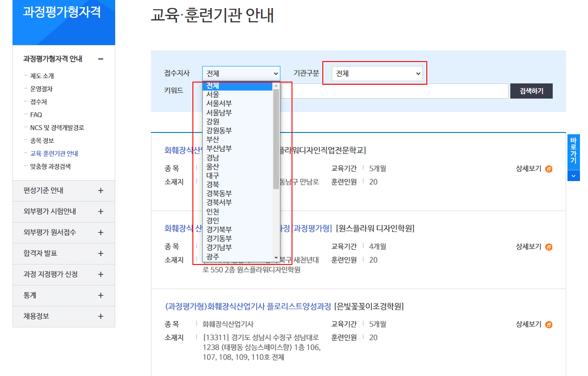The height and width of the screenshot is (376, 588).
Task: Click the down arrow under 바로가기
Action: [573, 176]
